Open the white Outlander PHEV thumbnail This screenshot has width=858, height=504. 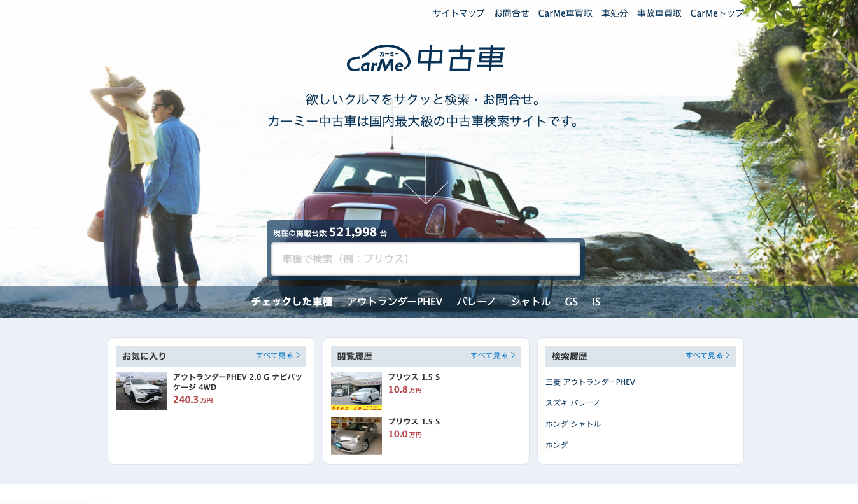[x=141, y=391]
